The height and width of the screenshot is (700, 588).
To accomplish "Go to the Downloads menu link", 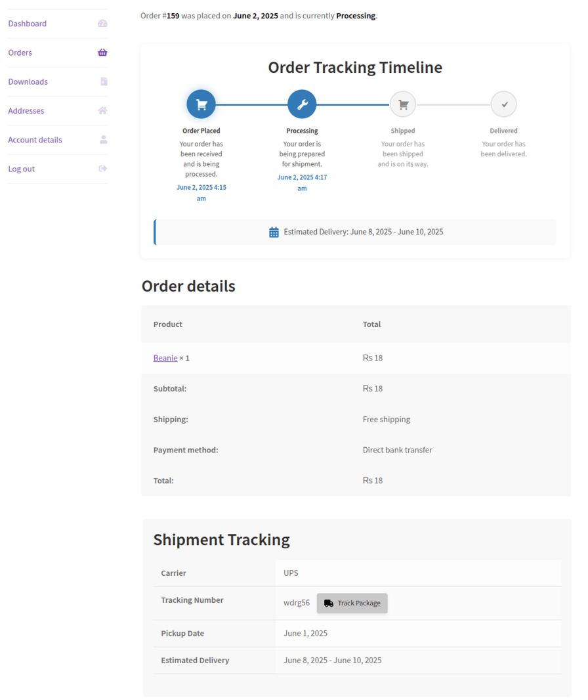I will coord(28,81).
